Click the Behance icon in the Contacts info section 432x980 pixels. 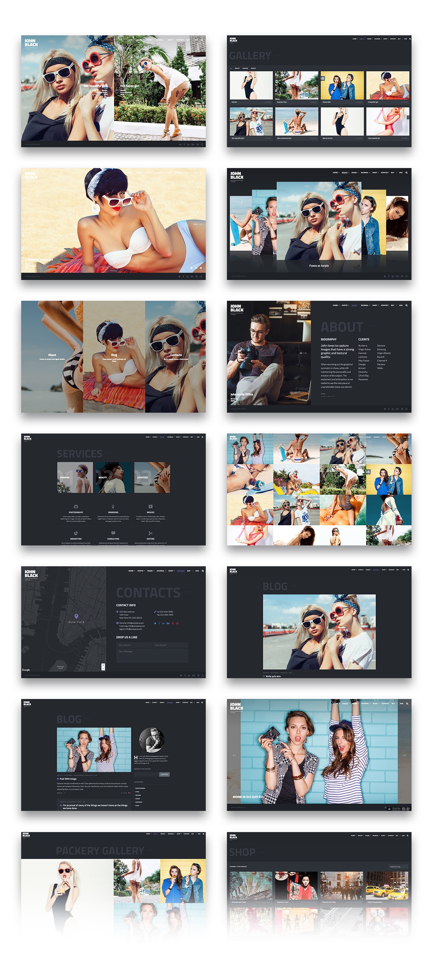168,623
